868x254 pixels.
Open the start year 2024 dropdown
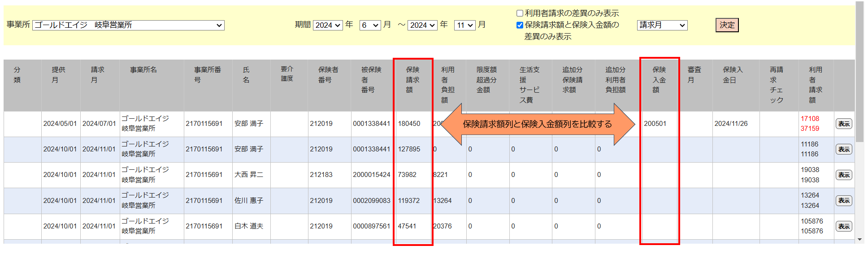(328, 25)
